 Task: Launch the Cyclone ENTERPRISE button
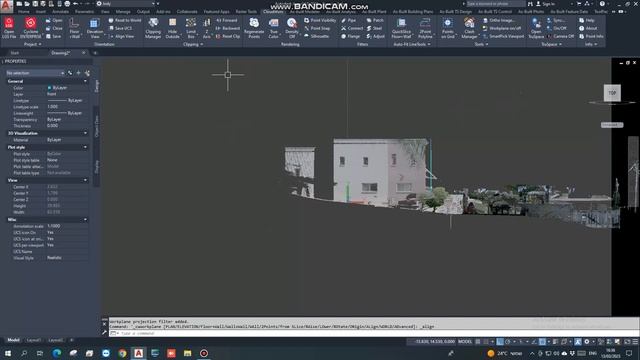[31, 28]
